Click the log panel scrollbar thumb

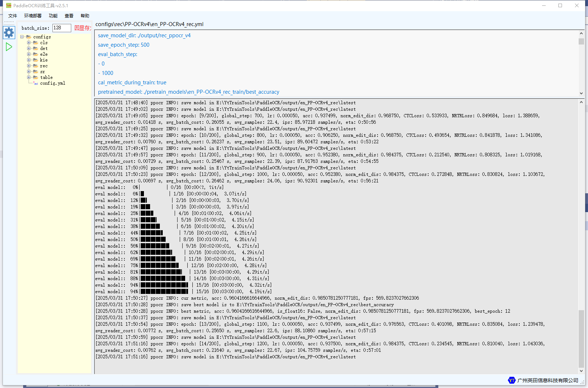click(581, 338)
